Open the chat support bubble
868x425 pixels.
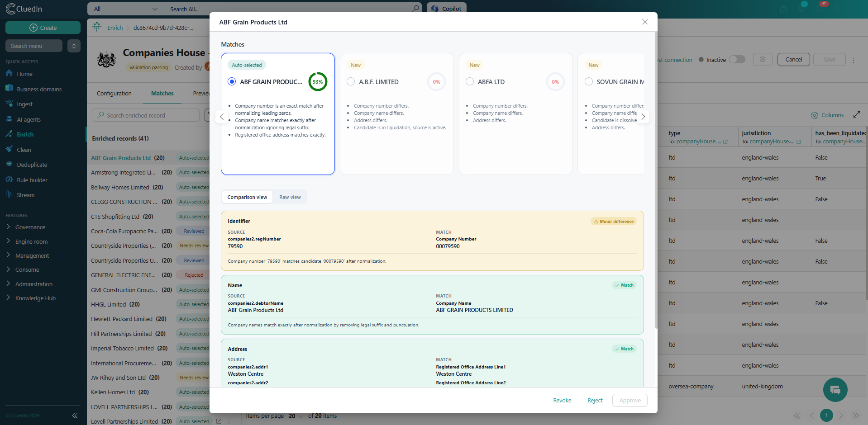point(835,390)
